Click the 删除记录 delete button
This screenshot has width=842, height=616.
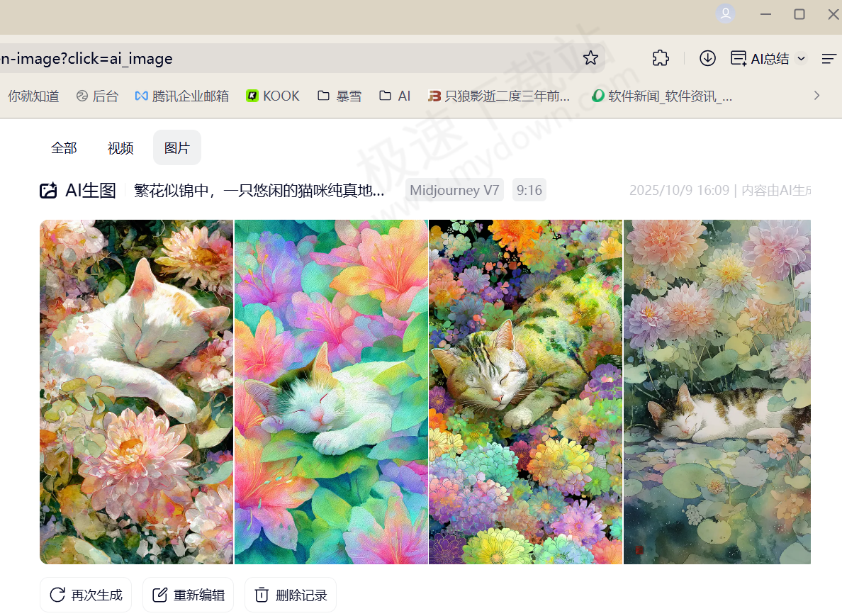pyautogui.click(x=291, y=595)
